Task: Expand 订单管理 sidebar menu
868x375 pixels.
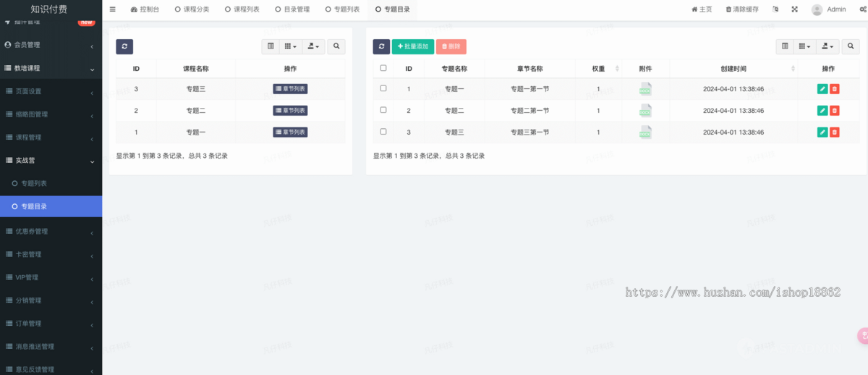Action: (51, 324)
